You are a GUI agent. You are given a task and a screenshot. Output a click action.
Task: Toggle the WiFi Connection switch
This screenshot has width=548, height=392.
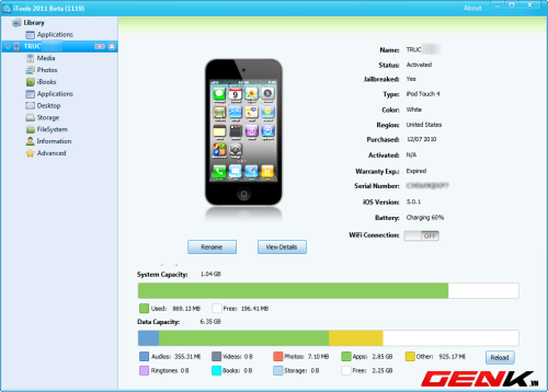click(421, 236)
